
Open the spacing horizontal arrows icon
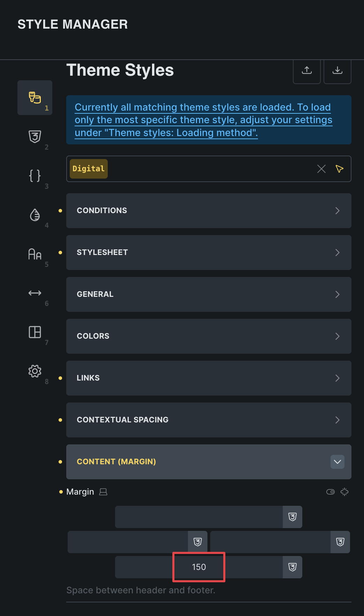point(35,293)
